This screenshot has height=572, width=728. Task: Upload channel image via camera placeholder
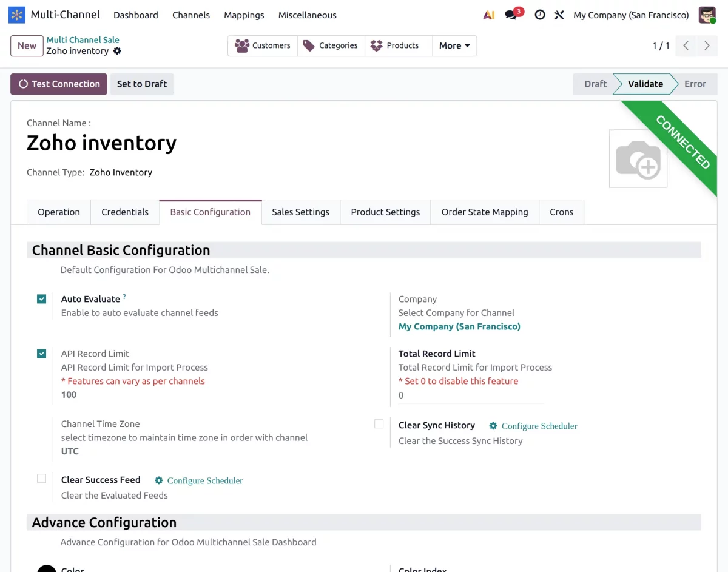coord(638,158)
